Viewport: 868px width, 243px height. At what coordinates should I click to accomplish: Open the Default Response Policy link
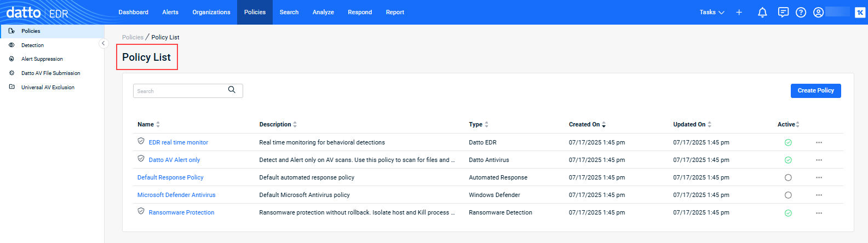click(170, 177)
